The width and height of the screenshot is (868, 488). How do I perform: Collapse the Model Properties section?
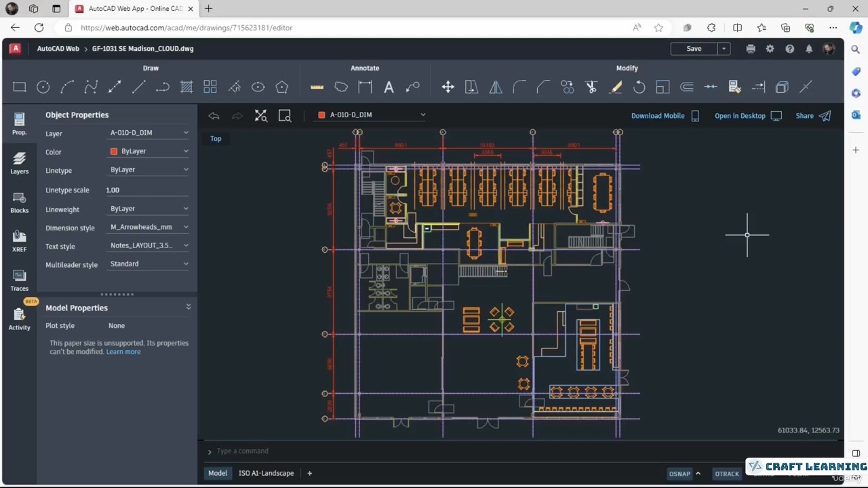pos(189,307)
